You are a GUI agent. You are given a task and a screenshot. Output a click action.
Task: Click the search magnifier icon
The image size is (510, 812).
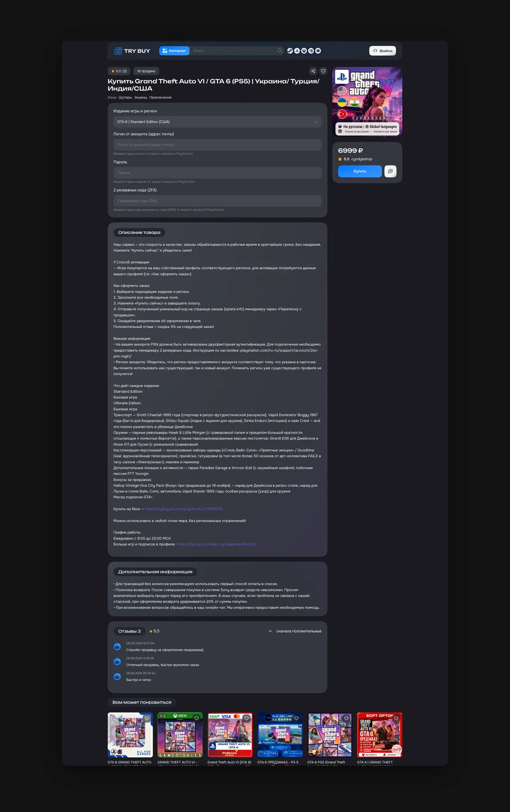(x=280, y=51)
